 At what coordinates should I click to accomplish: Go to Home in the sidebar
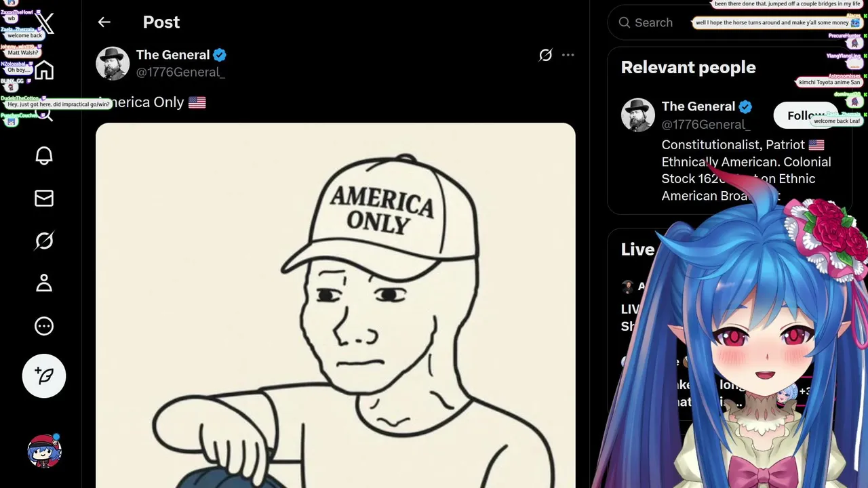point(44,70)
